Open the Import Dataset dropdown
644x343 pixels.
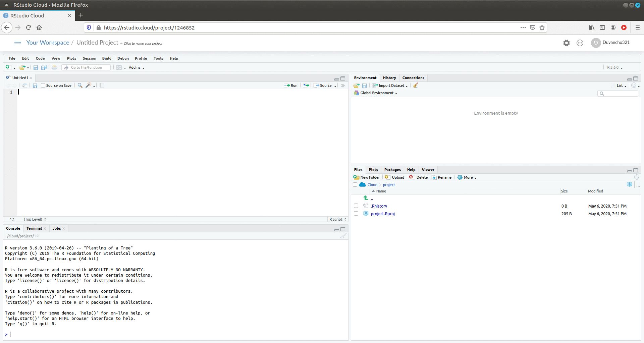click(390, 85)
